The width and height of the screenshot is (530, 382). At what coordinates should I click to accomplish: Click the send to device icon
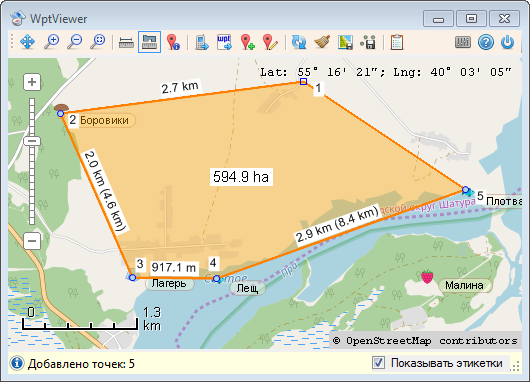(202, 42)
